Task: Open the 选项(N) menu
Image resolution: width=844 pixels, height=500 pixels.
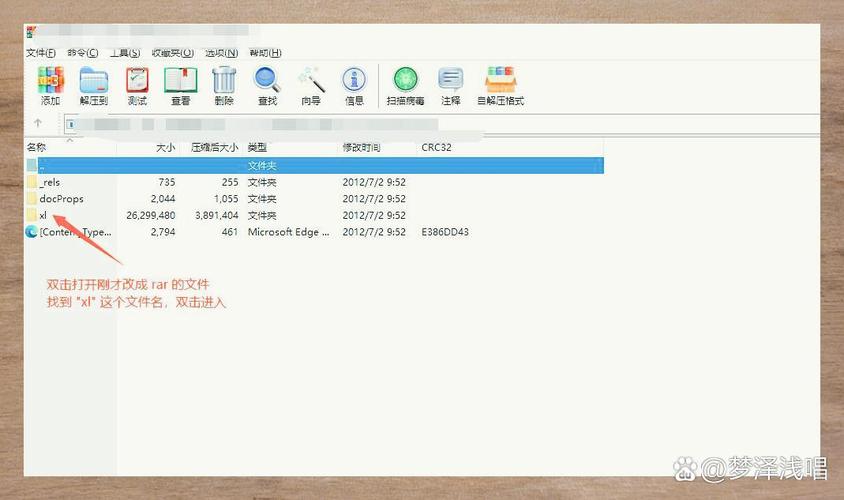Action: point(221,53)
